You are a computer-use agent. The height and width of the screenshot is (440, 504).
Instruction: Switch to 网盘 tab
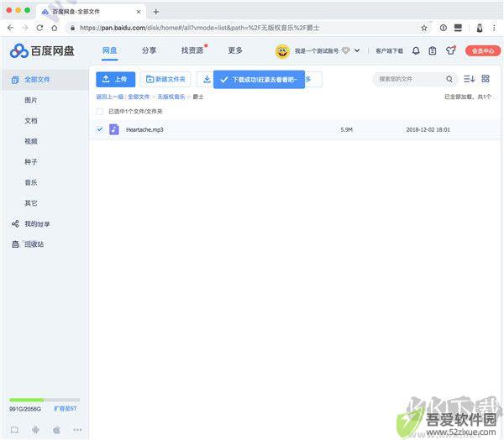coord(109,50)
